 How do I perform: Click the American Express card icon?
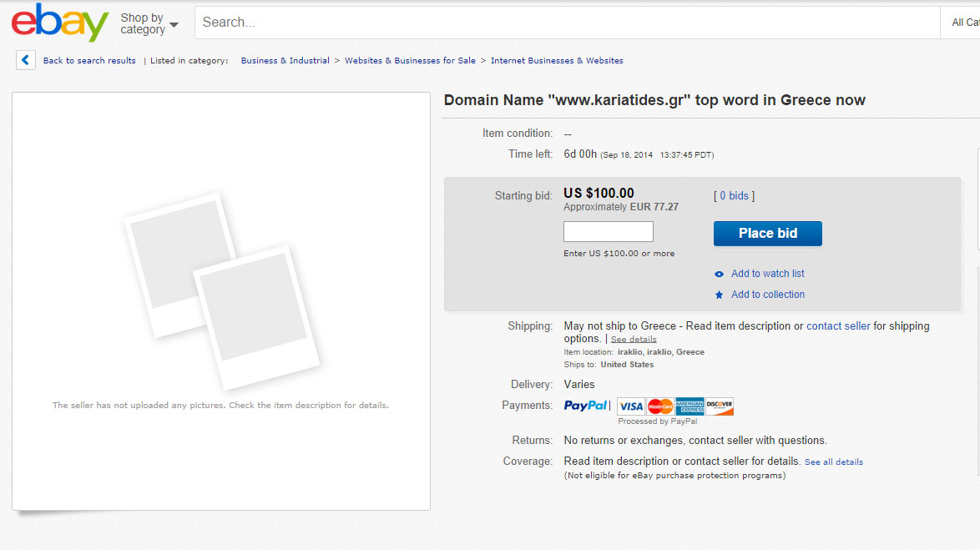pos(690,406)
